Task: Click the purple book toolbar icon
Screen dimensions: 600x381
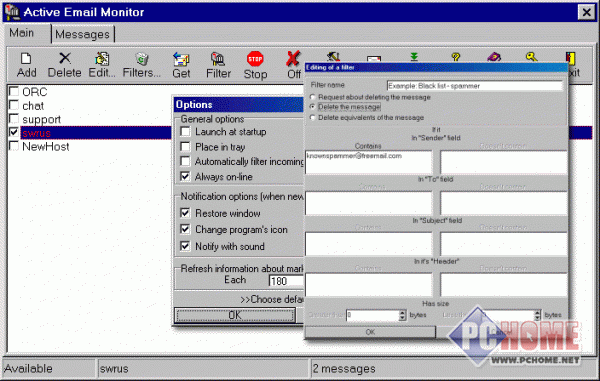Action: [x=494, y=57]
